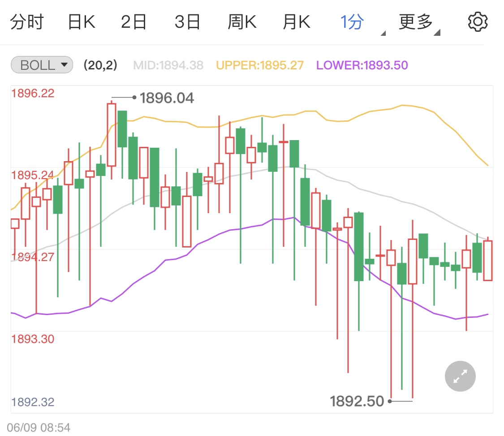This screenshot has width=504, height=436.
Task: Click the UPPER:1895.27 value
Action: pos(260,65)
